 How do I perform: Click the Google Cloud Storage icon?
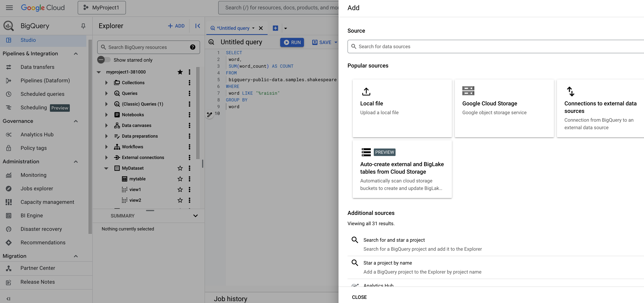(468, 91)
